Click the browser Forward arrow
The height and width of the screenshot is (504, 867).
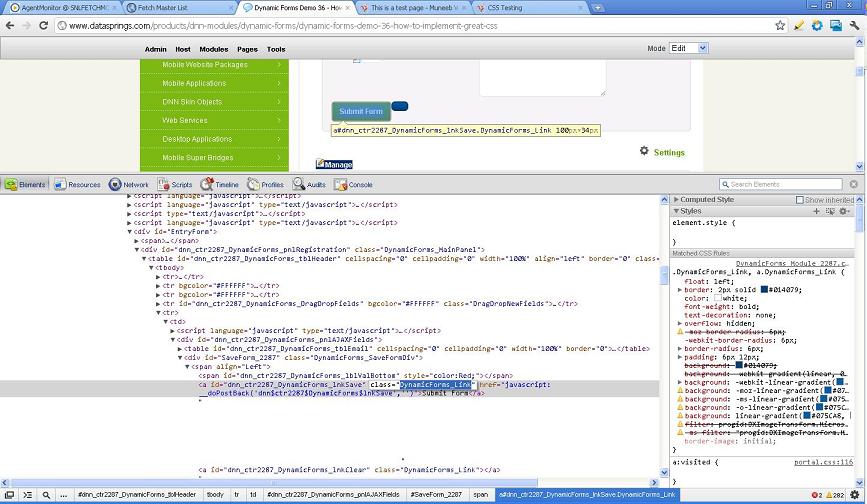tap(27, 25)
